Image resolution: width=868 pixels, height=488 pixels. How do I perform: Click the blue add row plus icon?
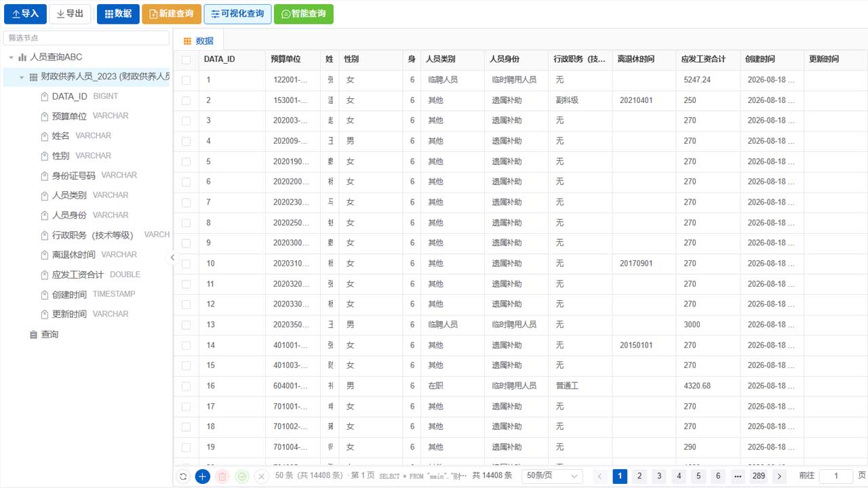click(x=202, y=476)
